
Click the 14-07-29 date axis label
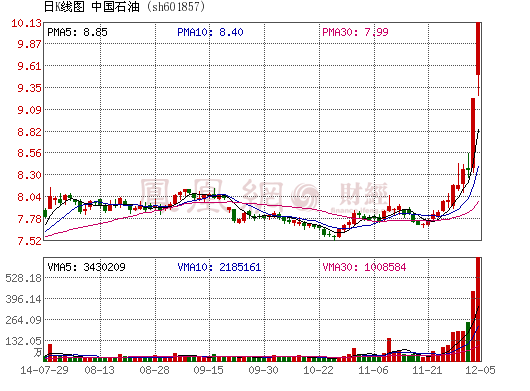(x=44, y=370)
